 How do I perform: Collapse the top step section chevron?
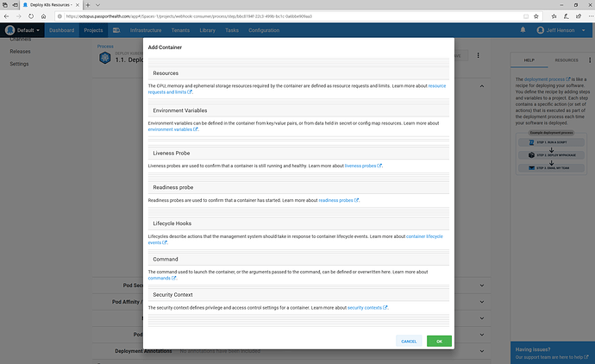(x=482, y=86)
